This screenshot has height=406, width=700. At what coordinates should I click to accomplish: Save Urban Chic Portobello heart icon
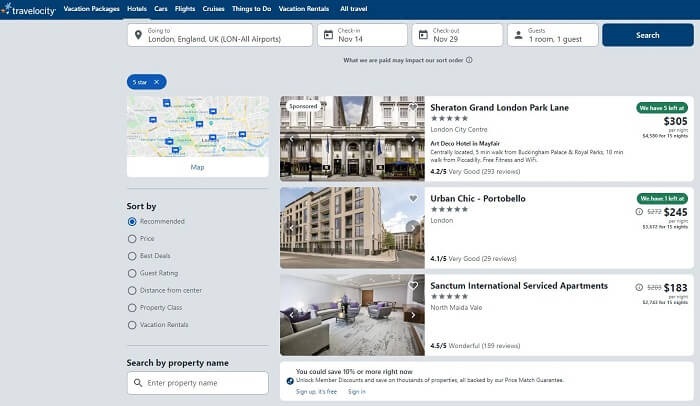(413, 198)
